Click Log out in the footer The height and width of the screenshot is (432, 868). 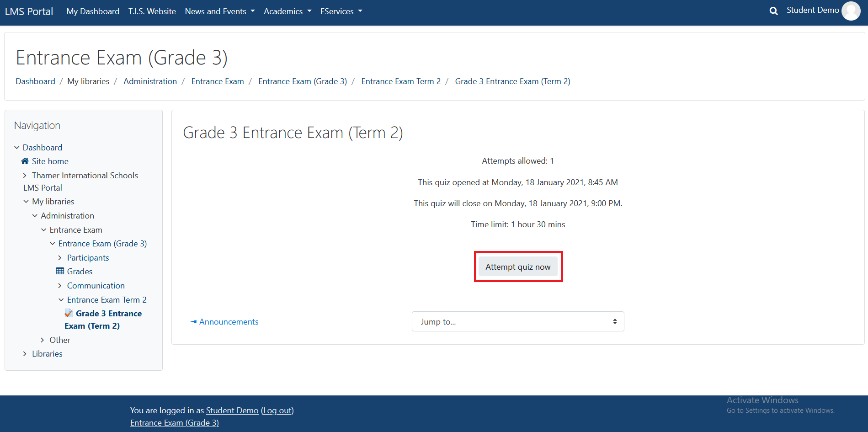click(277, 410)
